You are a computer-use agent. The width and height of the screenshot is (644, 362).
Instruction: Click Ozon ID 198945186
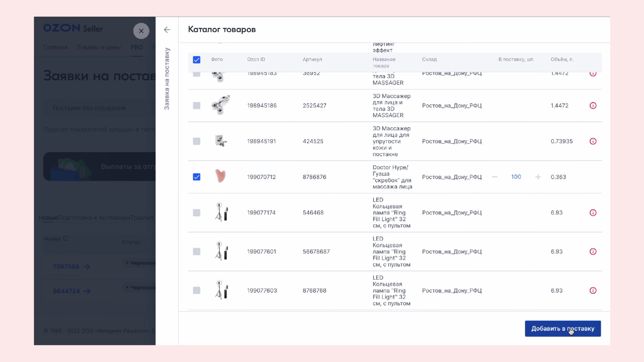(262, 106)
